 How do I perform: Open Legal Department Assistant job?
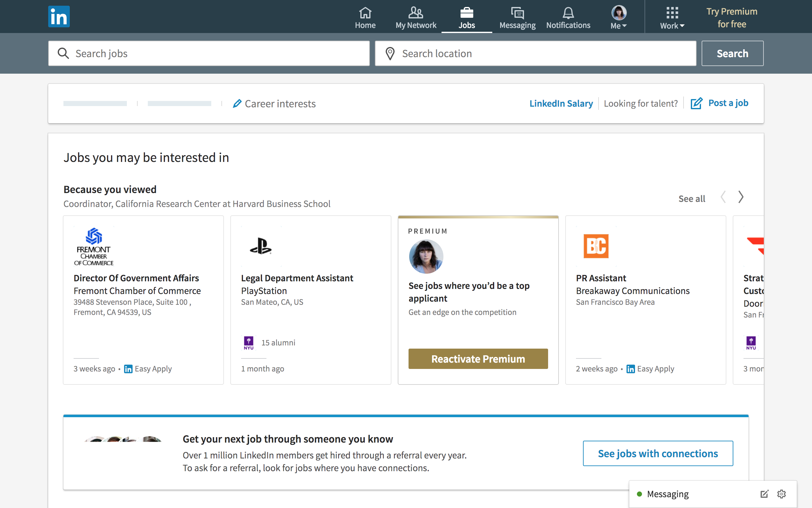(x=297, y=278)
